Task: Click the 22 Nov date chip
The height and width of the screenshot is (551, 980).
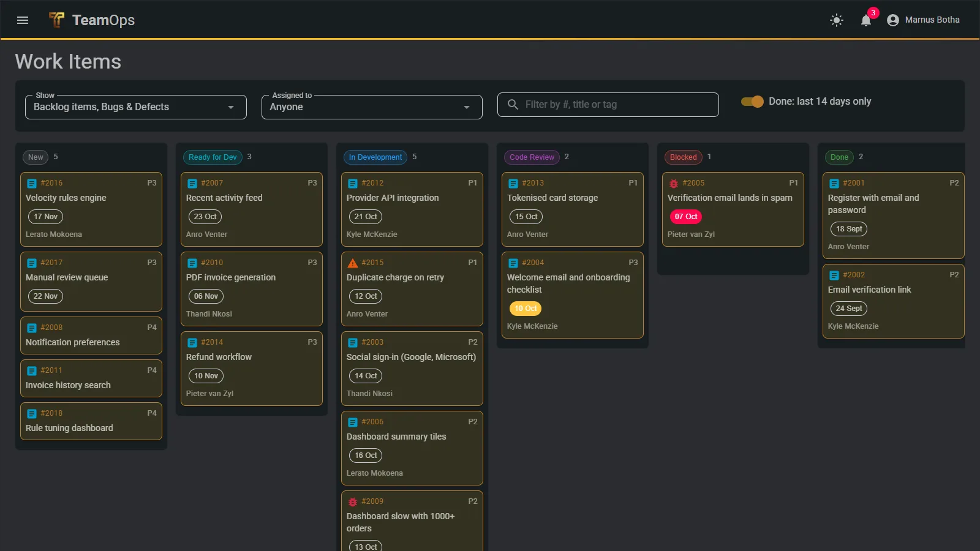Action: pyautogui.click(x=46, y=296)
